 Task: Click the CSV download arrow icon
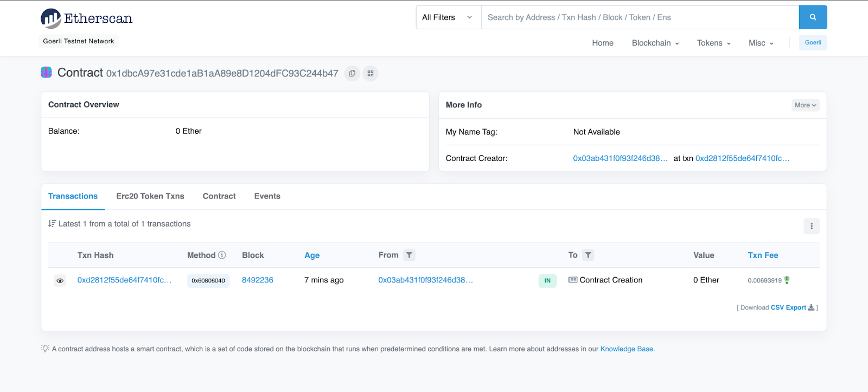(811, 307)
